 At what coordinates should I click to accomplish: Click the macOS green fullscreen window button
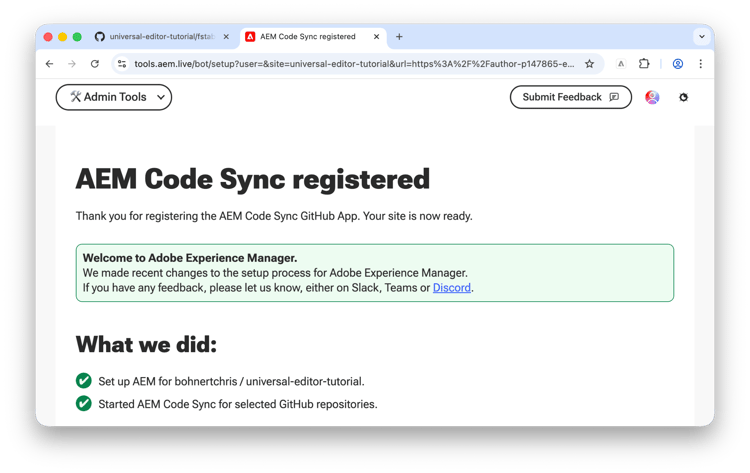[77, 37]
